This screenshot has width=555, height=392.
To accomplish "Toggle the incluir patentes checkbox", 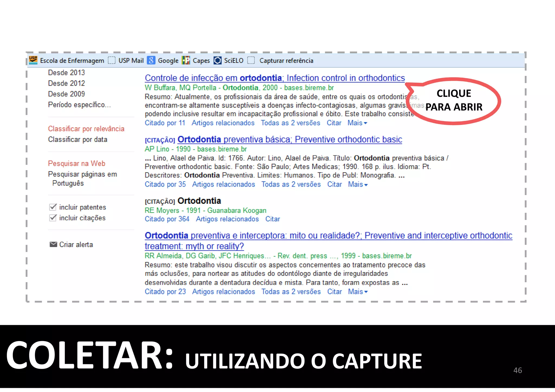I will point(53,207).
